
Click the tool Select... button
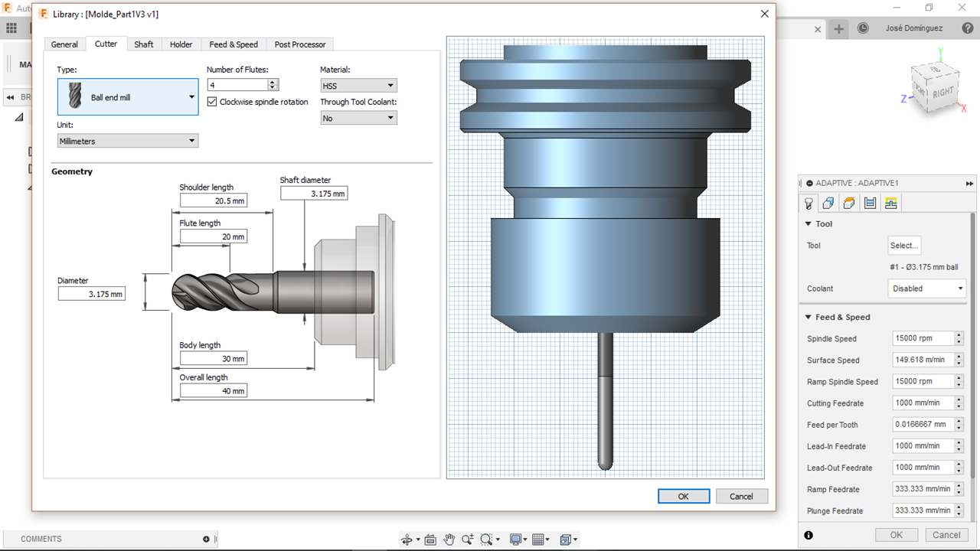(x=904, y=246)
